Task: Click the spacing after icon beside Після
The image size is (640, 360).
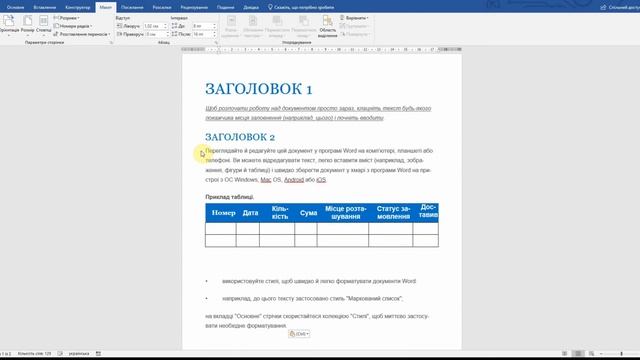Action: click(x=174, y=34)
